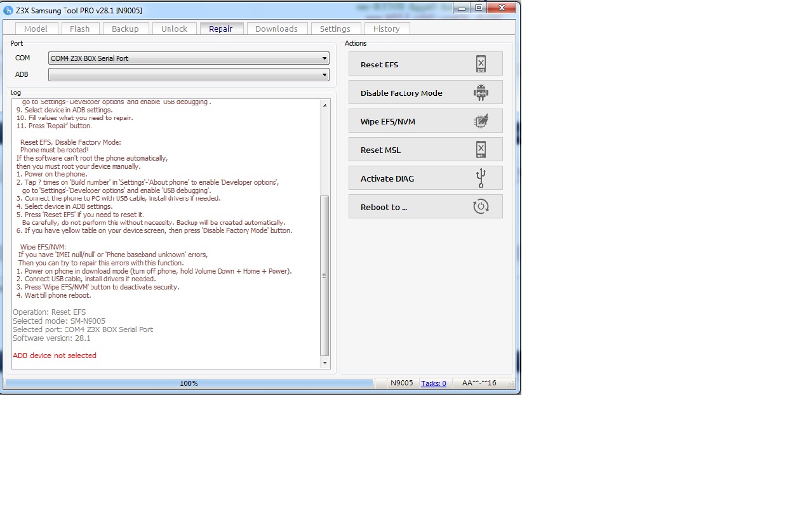
Task: Go to the Unlock tab
Action: tap(174, 29)
